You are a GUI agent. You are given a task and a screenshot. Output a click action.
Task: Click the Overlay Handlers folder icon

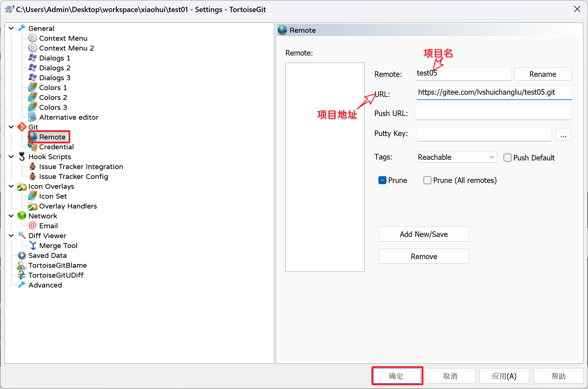[x=32, y=206]
